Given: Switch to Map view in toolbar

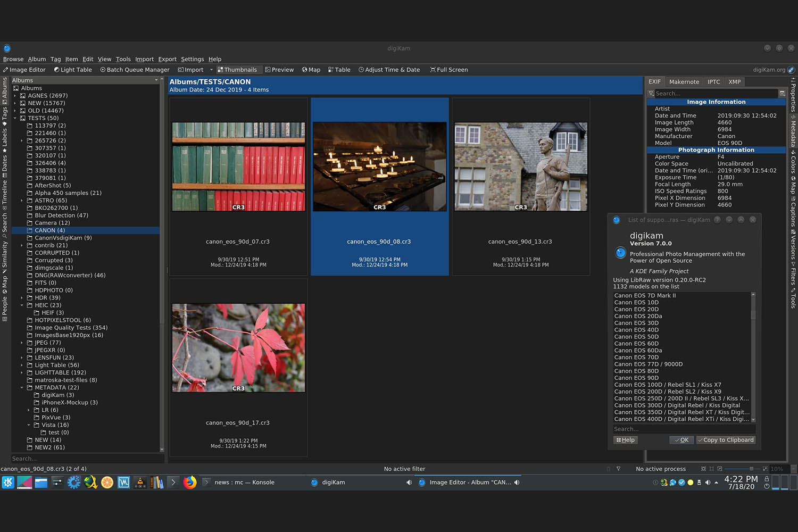Looking at the screenshot, I should tap(311, 70).
